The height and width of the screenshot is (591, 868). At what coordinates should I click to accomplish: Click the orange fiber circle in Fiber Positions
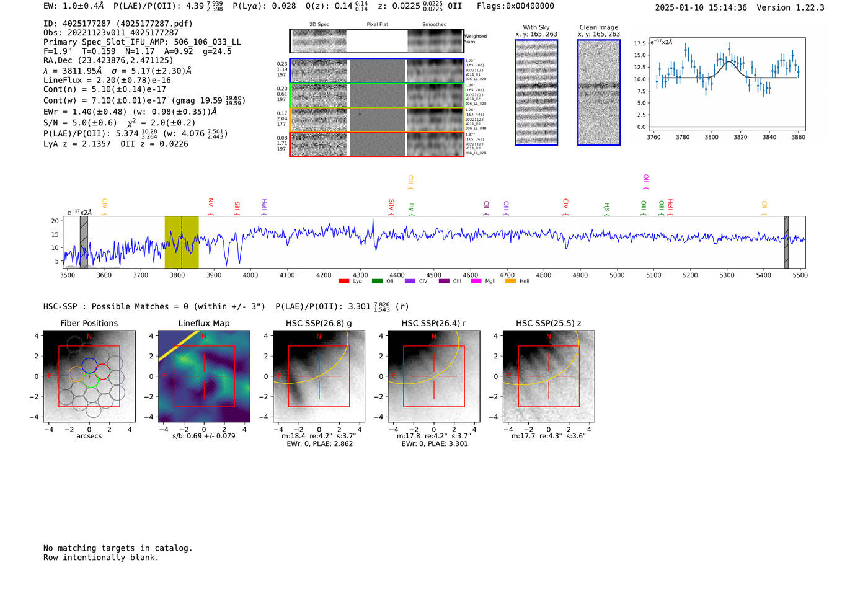pos(76,374)
